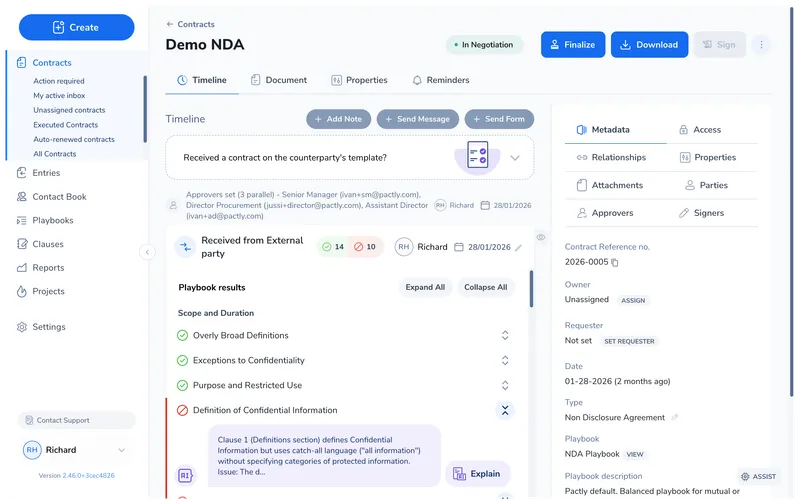Viewport: 800px width, 504px height.
Task: Open Playbooks from the sidebar
Action: [x=52, y=220]
